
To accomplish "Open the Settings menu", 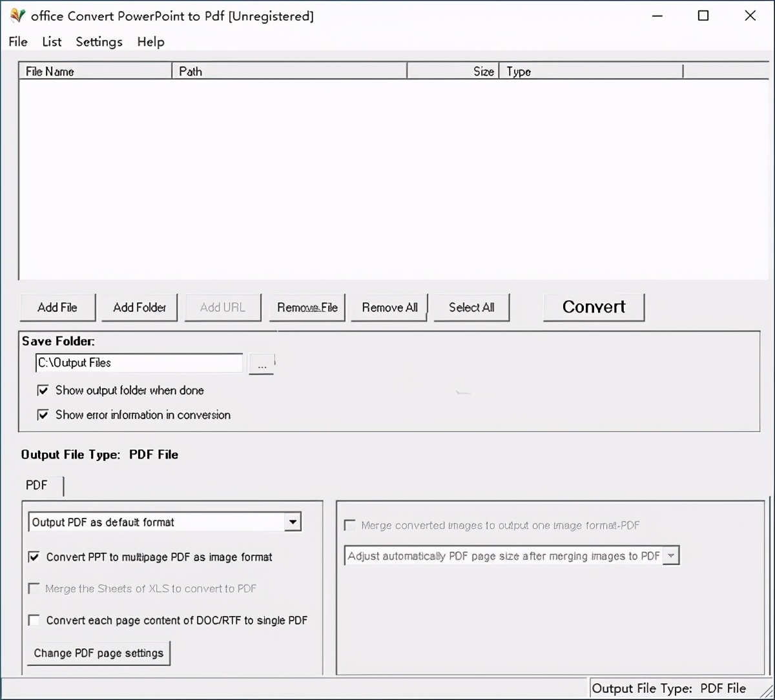I will [x=99, y=42].
